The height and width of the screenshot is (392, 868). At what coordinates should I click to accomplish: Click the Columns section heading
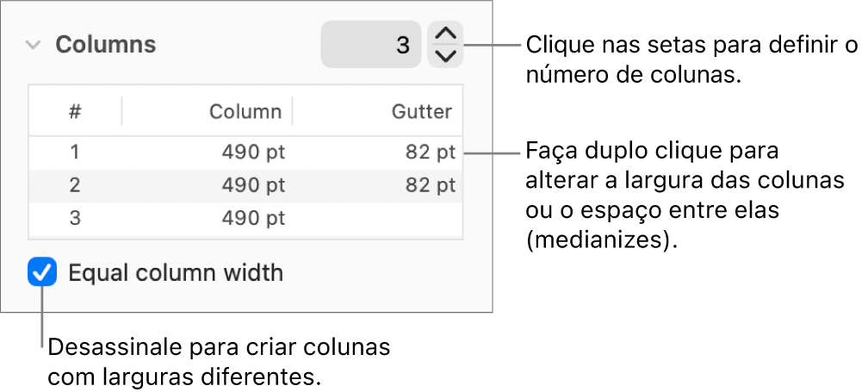point(106,45)
